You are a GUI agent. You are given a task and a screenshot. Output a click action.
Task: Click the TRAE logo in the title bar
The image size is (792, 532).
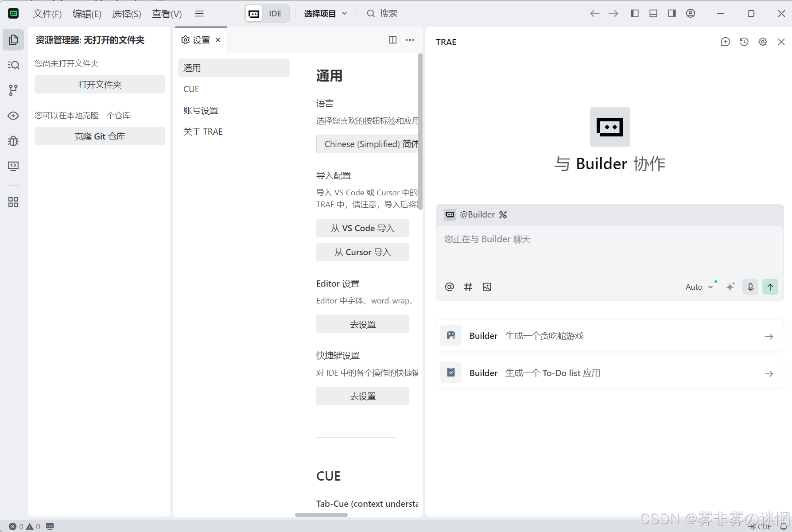click(x=14, y=14)
